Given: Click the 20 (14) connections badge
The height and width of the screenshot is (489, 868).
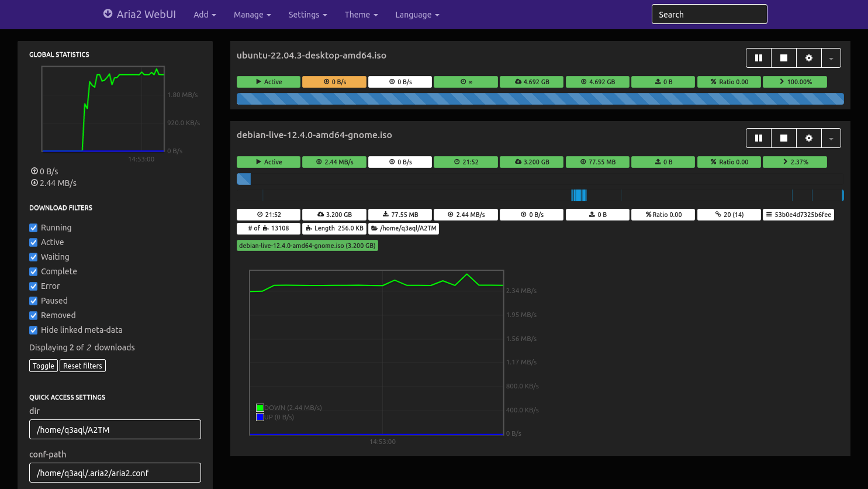Looking at the screenshot, I should coord(729,215).
